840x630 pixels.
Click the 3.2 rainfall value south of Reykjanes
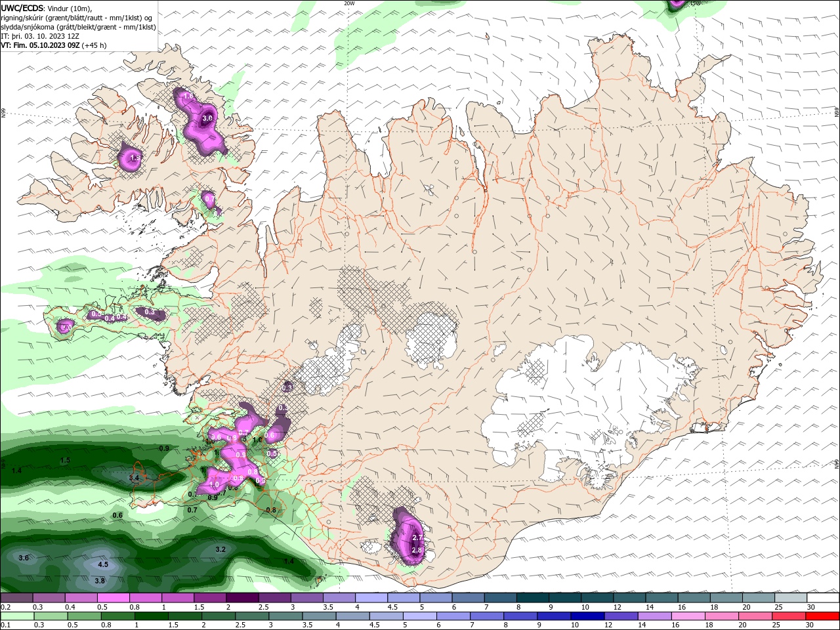(x=220, y=549)
